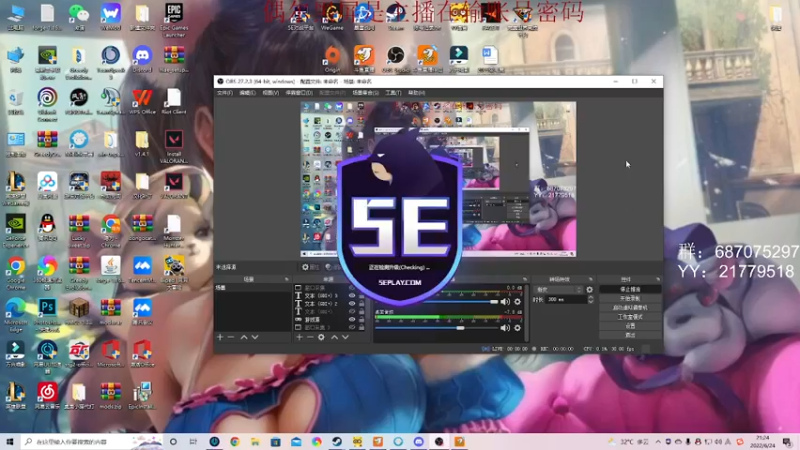Open the WeMod desktop shortcut
The width and height of the screenshot is (800, 450).
click(110, 17)
